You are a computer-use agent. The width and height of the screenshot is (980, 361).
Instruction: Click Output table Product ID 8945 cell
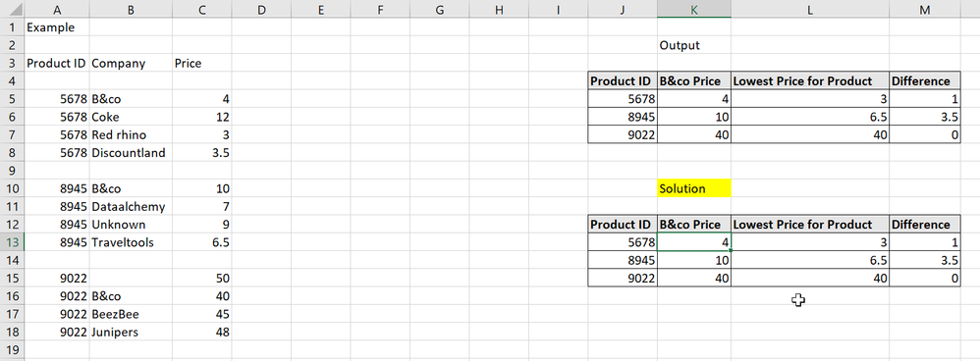(x=623, y=117)
